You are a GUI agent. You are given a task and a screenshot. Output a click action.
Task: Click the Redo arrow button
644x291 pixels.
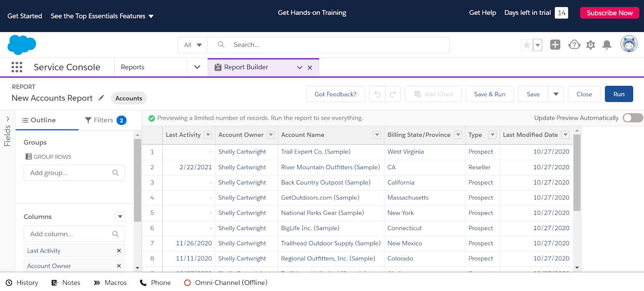coord(393,94)
